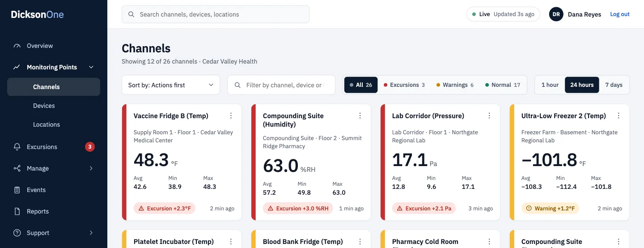The image size is (644, 248).
Task: Open Vaccine Fridge B card options menu
Action: coord(231,116)
